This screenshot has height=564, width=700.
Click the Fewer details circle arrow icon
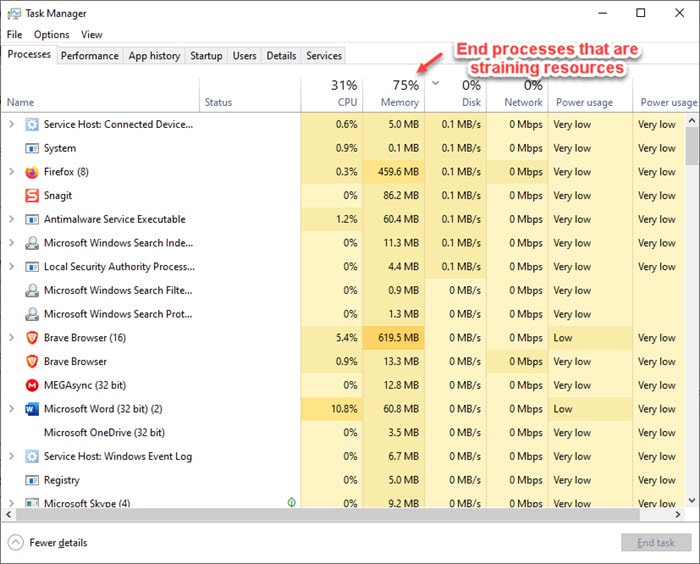[x=15, y=543]
